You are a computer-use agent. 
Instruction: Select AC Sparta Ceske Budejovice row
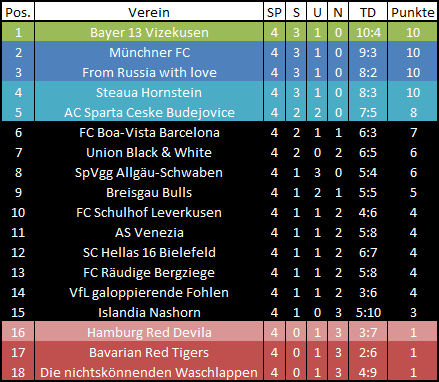[219, 112]
